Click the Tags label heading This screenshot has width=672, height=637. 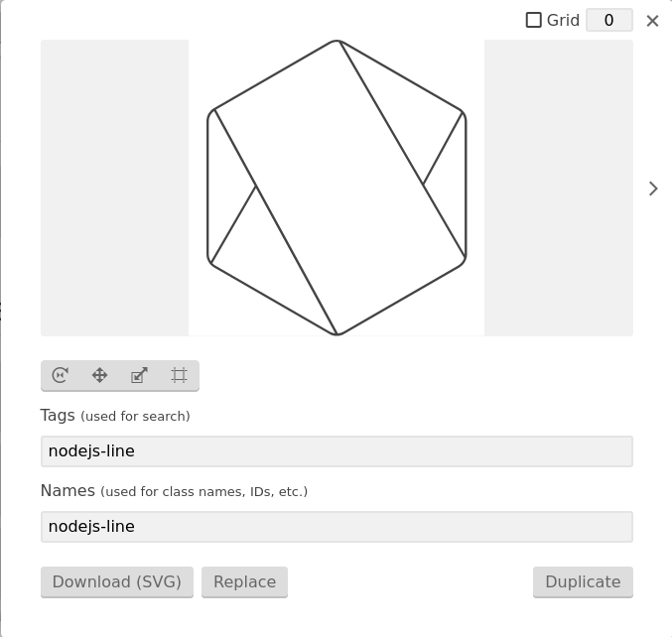[x=58, y=415]
